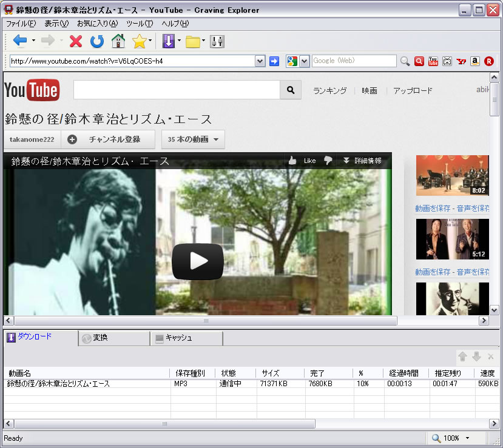Click the Niconico TV search icon
Viewport: 503px width, 448px height.
(447, 61)
